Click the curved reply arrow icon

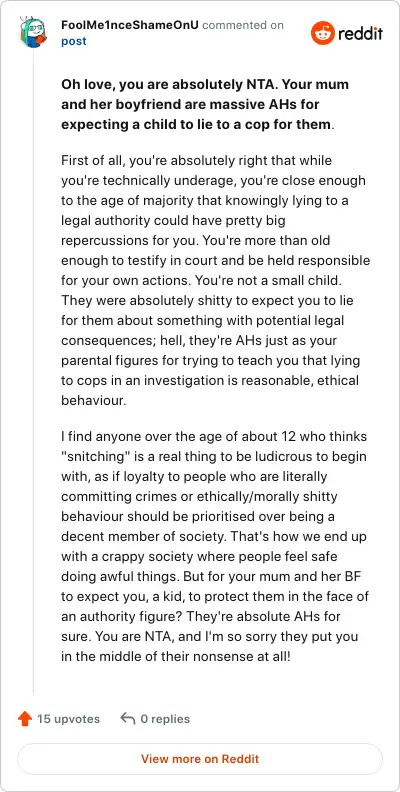[x=128, y=718]
